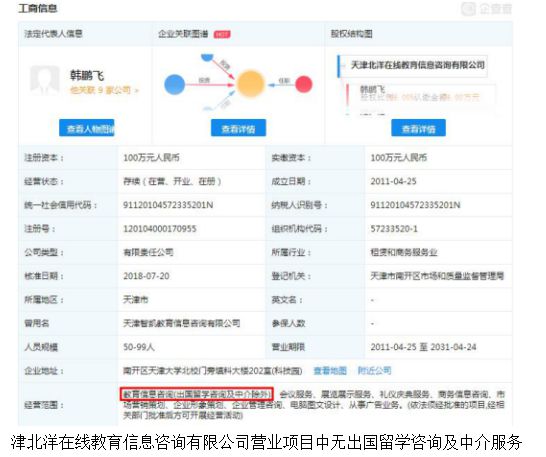Click address 南开区天津大学北校门旁塘科大楼202室
This screenshot has width=546, height=457.
pyautogui.click(x=213, y=371)
